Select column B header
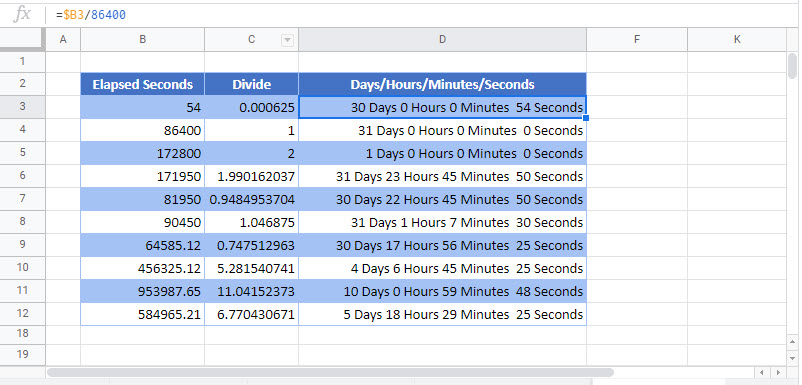This screenshot has height=385, width=802. (x=143, y=39)
